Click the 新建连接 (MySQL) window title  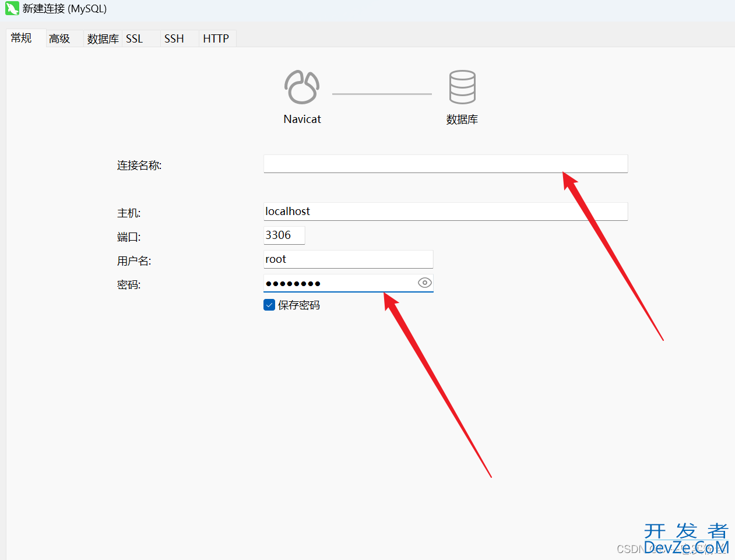(x=65, y=9)
